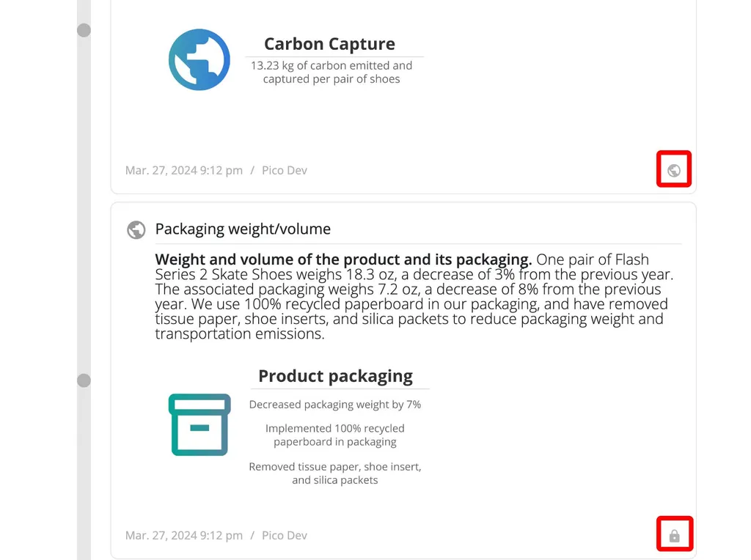Click the globe icon beside the Packaging weight/volume title
The height and width of the screenshot is (560, 751).
click(136, 229)
